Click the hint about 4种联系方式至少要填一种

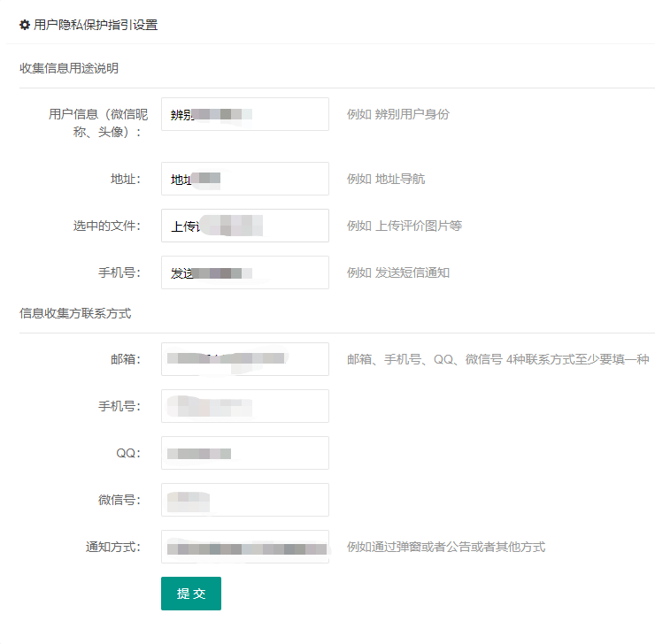pos(498,359)
